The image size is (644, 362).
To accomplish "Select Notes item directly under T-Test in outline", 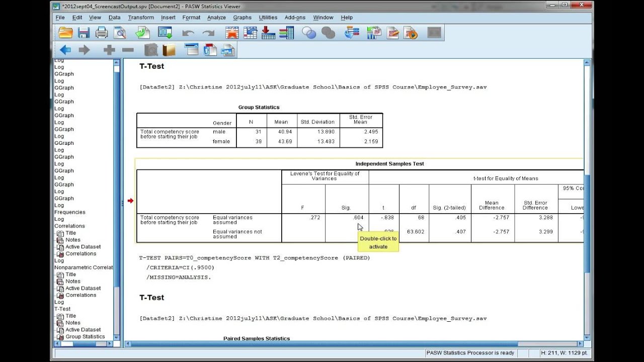I will [73, 323].
